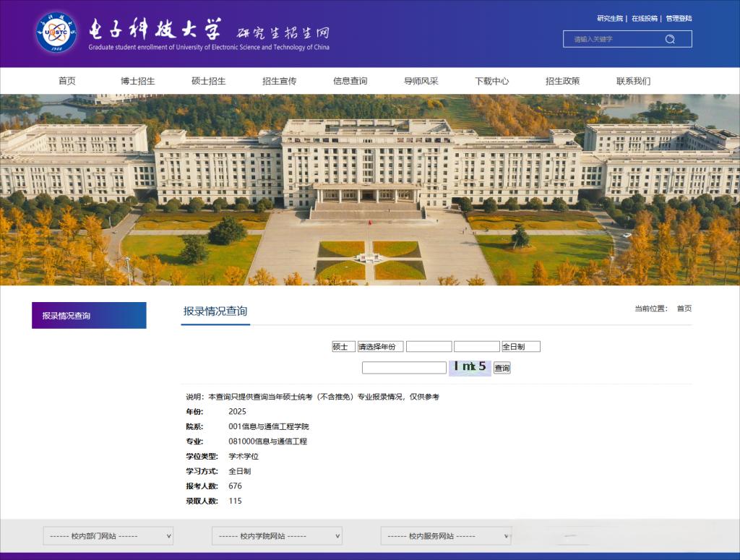Click the 研究生院 top link
The height and width of the screenshot is (560, 740).
pyautogui.click(x=609, y=19)
